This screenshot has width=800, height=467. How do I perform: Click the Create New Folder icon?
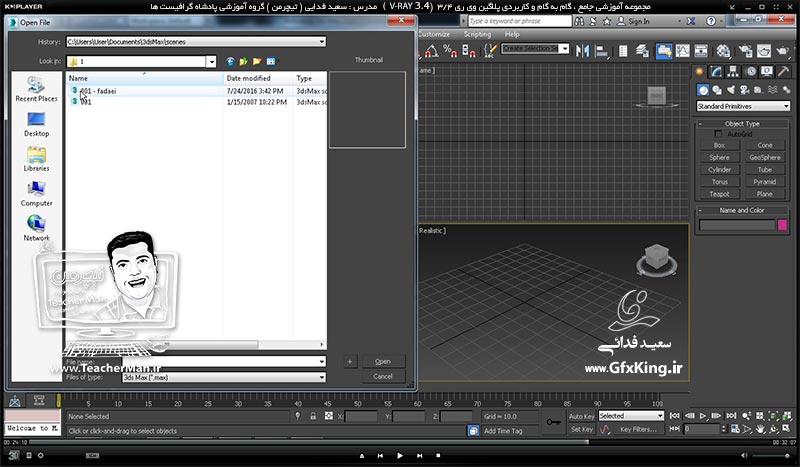click(257, 61)
